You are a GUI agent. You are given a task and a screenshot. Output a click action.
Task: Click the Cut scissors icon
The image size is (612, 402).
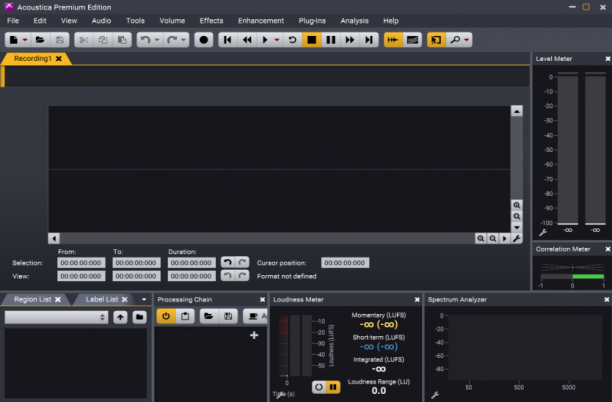tap(84, 40)
